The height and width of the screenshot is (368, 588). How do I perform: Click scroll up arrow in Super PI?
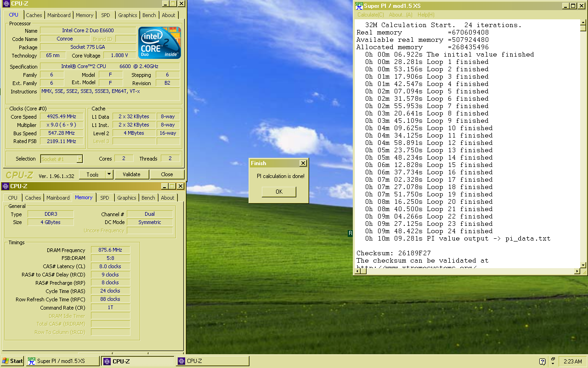coord(583,23)
